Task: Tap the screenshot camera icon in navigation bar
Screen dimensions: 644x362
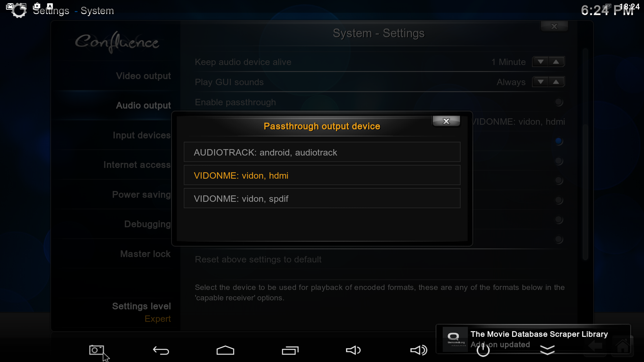Action: [97, 350]
